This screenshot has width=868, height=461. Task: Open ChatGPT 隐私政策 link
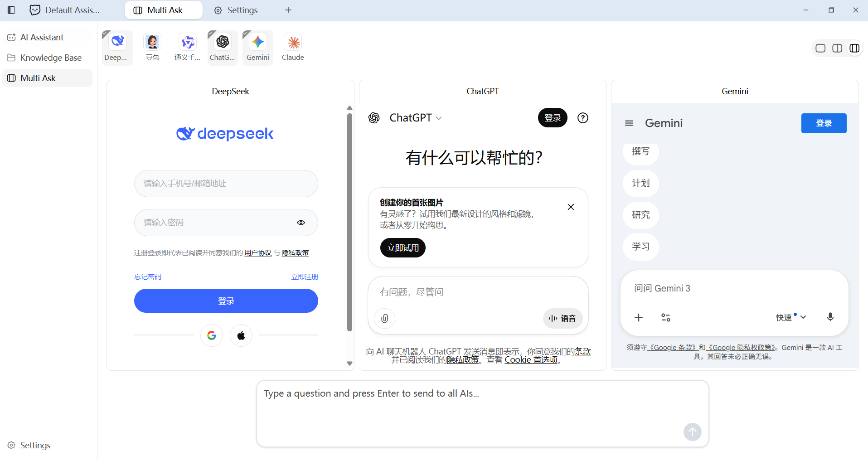coord(463,359)
